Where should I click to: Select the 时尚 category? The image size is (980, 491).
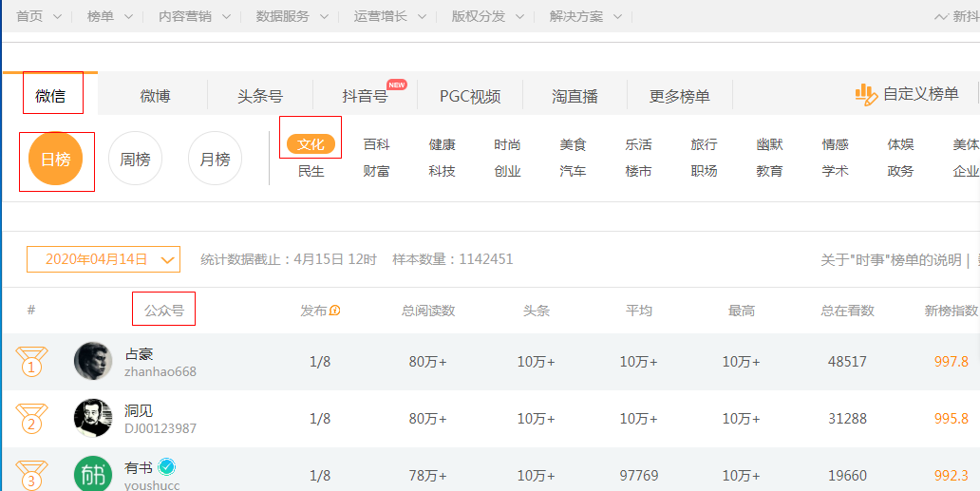click(507, 144)
